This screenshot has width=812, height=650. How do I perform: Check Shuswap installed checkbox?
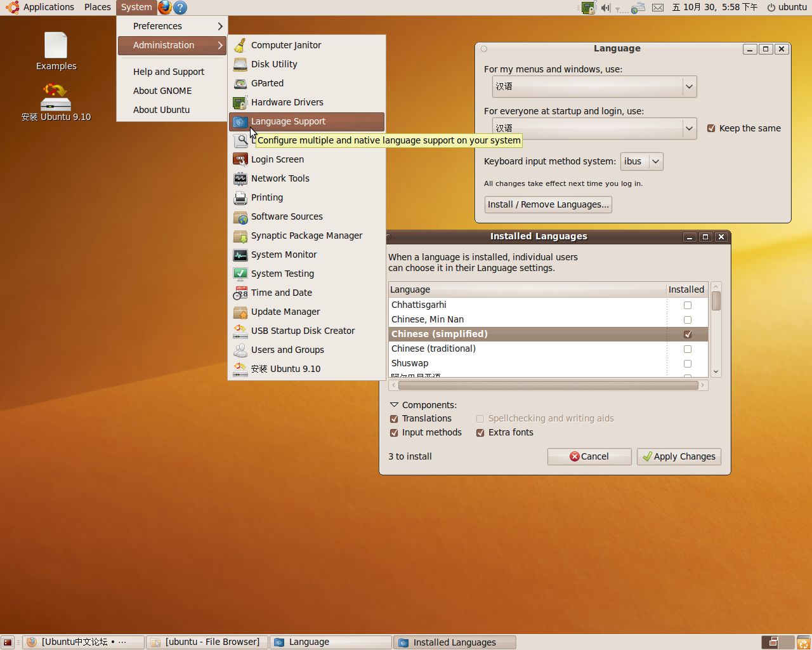[688, 364]
